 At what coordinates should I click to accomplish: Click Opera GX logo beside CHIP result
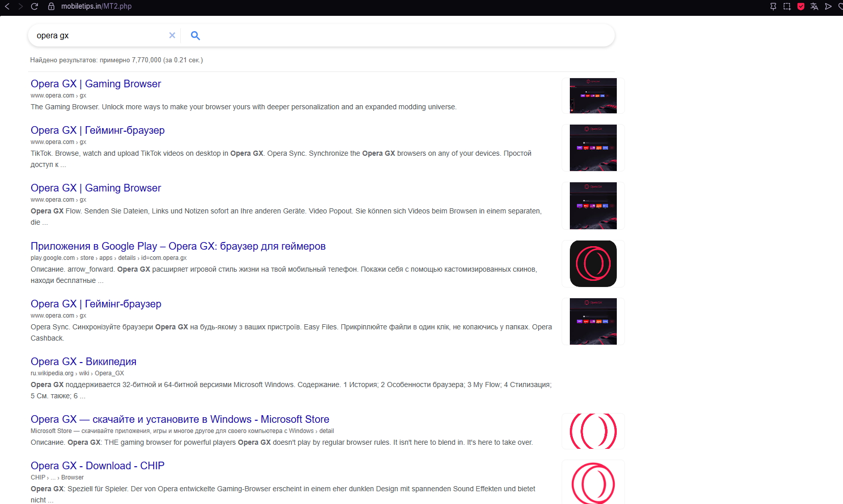(593, 482)
